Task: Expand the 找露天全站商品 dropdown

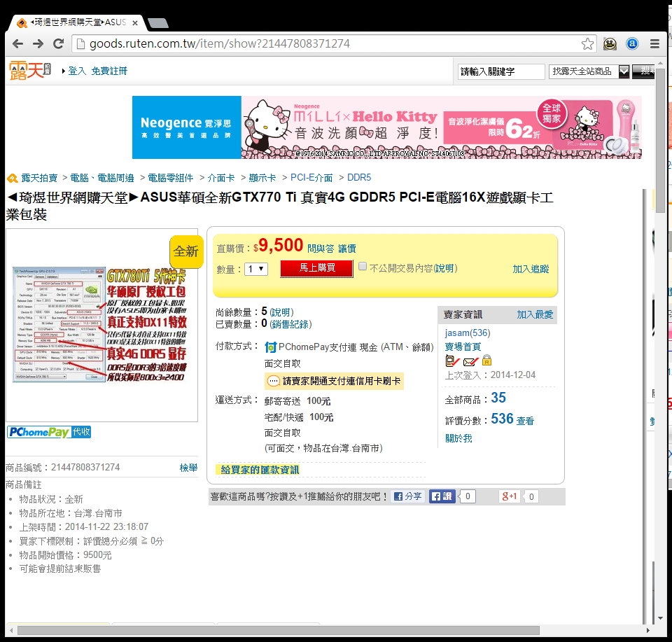Action: pyautogui.click(x=589, y=71)
